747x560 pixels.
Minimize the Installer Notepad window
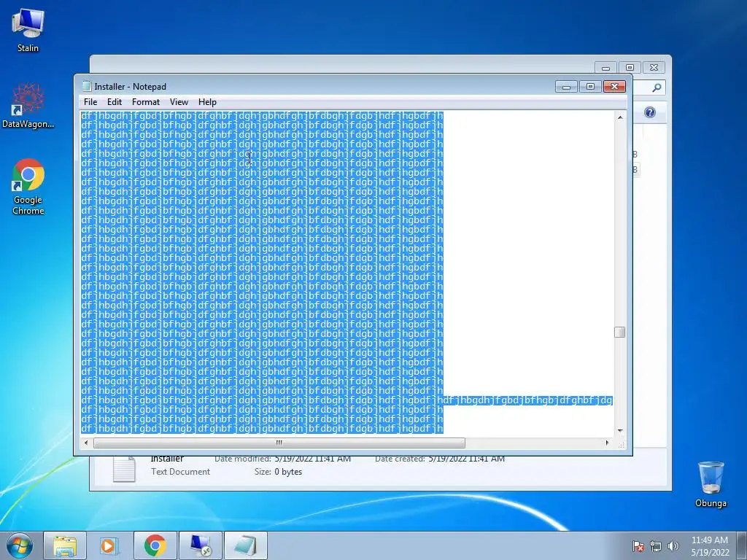566,87
